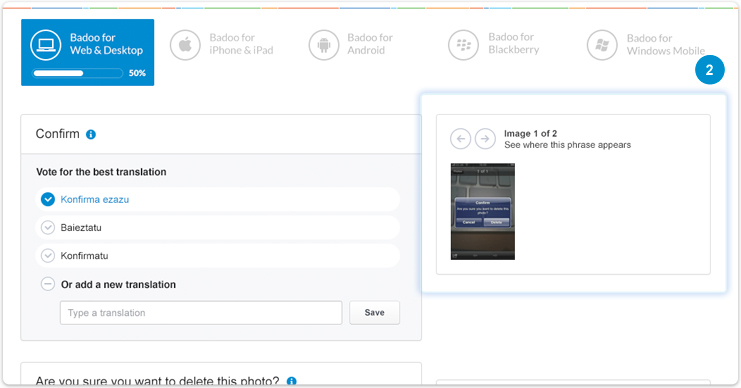This screenshot has width=741, height=388.
Task: Switch to Badoo for Android tab
Action: click(x=351, y=44)
